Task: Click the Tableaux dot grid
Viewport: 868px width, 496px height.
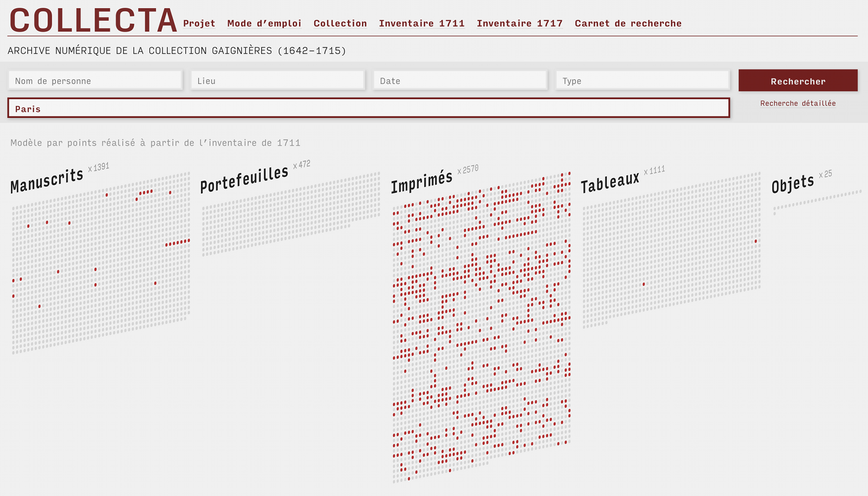Action: 671,250
